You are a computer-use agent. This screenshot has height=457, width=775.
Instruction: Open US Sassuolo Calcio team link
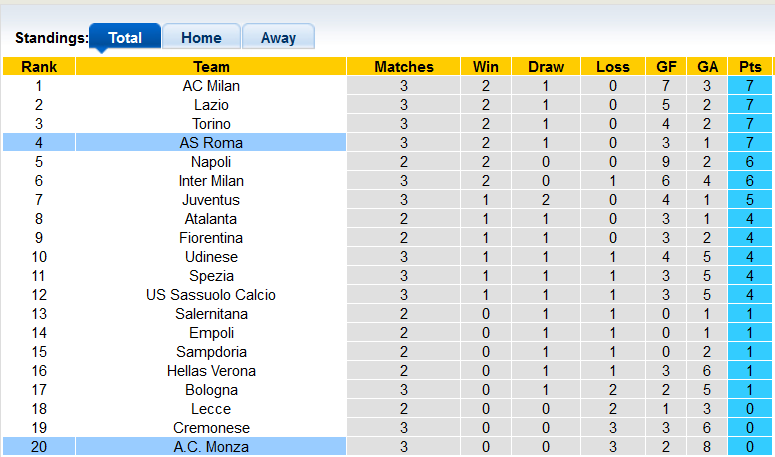(211, 295)
